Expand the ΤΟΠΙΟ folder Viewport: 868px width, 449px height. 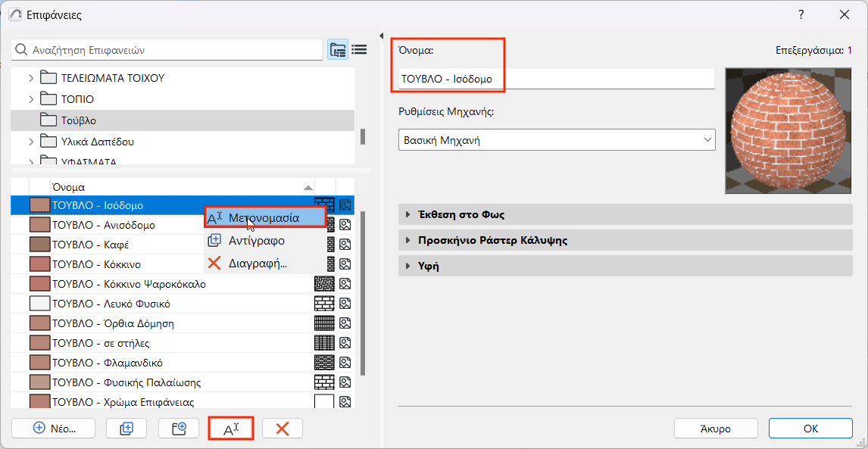[x=31, y=99]
